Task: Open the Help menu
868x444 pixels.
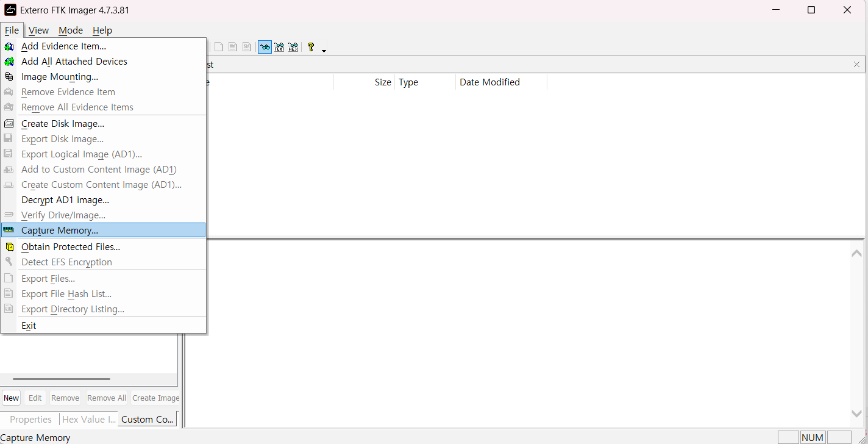Action: coord(102,30)
